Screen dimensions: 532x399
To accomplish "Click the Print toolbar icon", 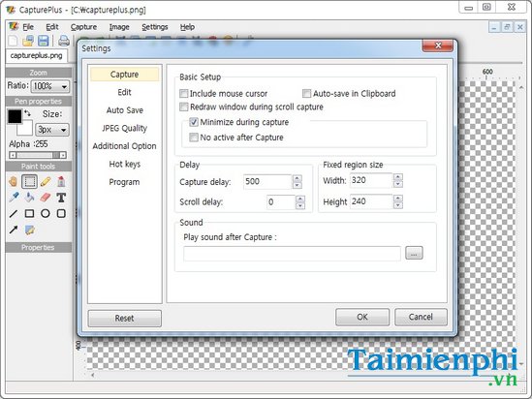I will coord(64,41).
